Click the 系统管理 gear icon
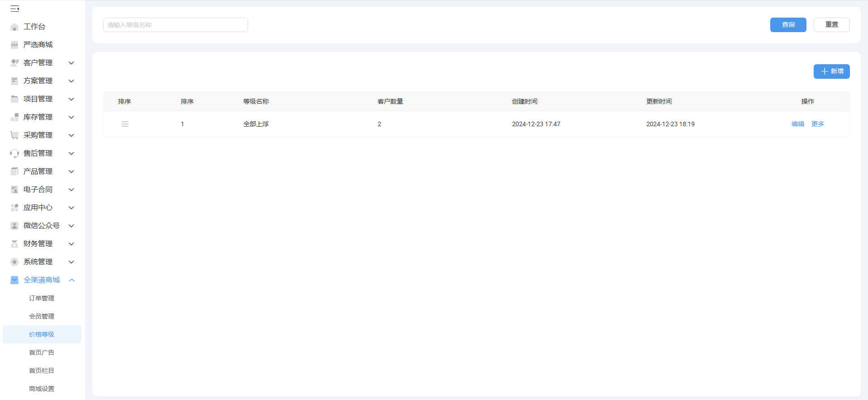868x400 pixels. coord(14,262)
